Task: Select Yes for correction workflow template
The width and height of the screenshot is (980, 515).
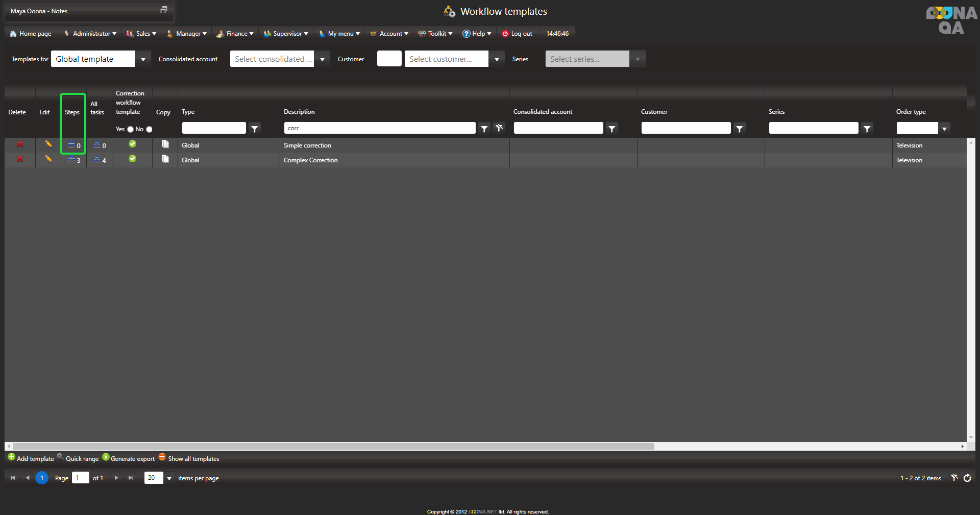Action: click(x=130, y=130)
